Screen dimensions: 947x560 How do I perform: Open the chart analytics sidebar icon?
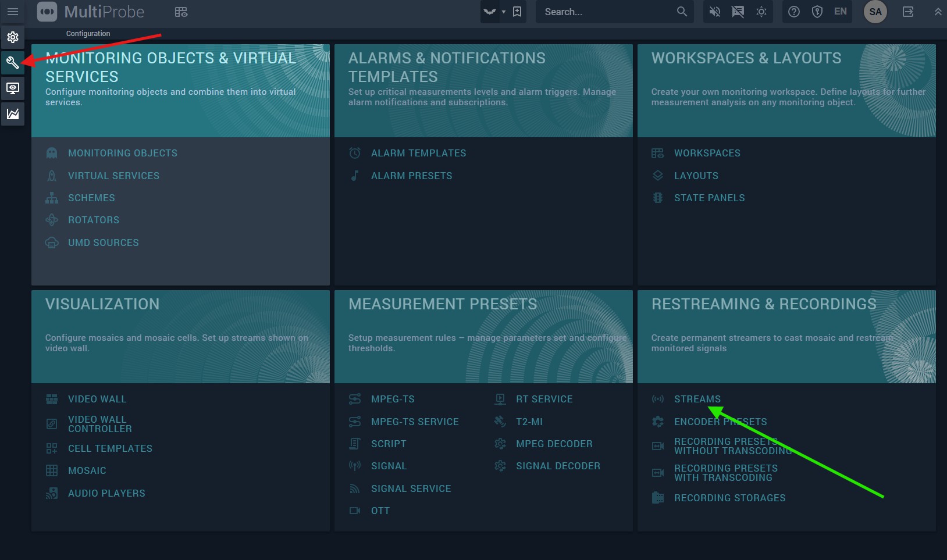point(13,114)
